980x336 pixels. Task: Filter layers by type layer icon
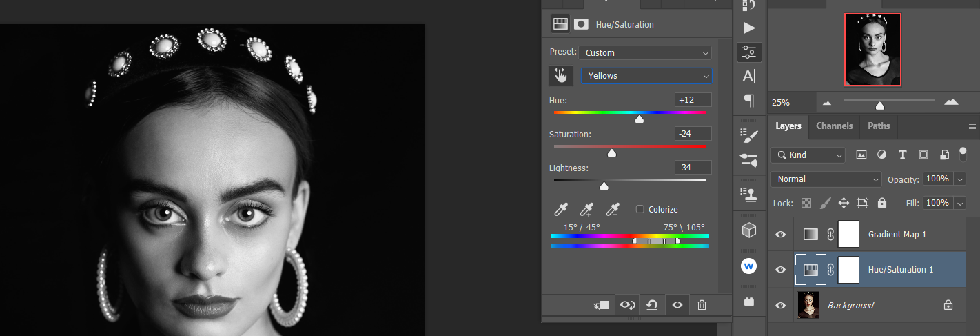tap(902, 155)
